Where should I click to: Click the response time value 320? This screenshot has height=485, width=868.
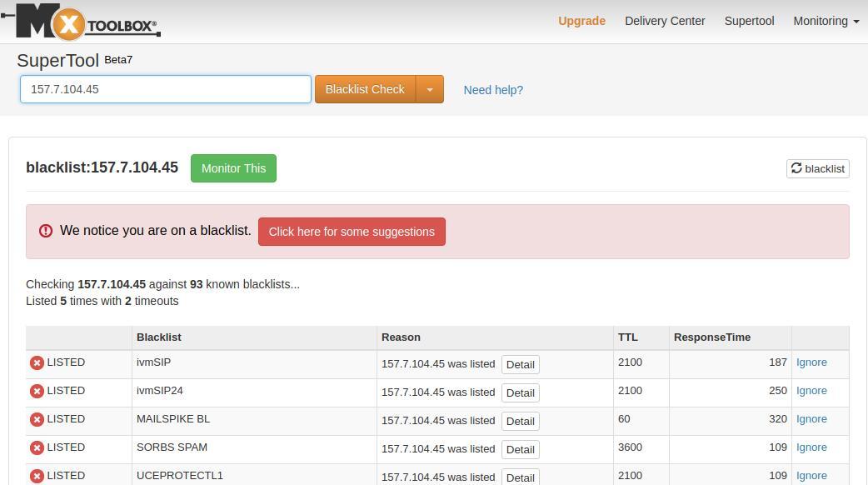pos(778,418)
